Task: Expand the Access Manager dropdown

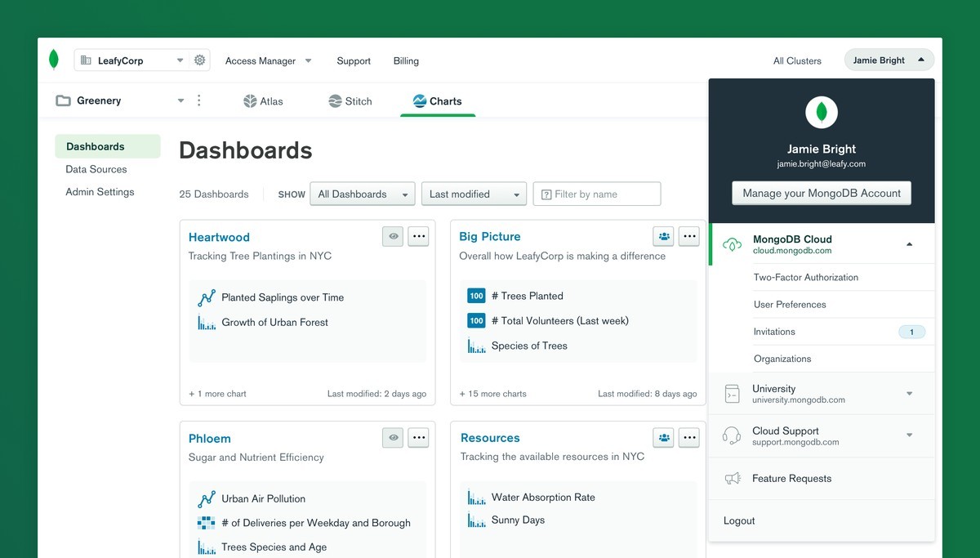Action: click(308, 61)
